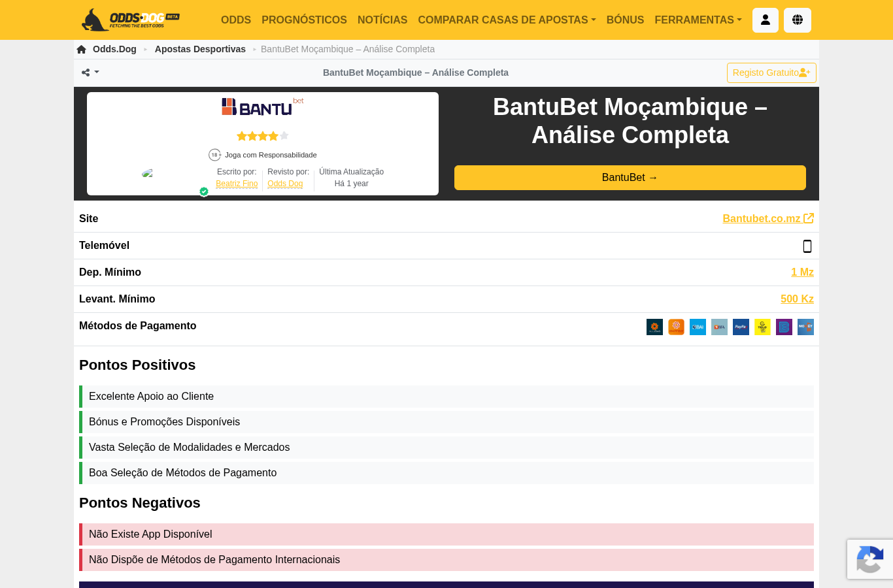This screenshot has height=588, width=893.
Task: Open the Notícias menu item
Action: pyautogui.click(x=382, y=20)
